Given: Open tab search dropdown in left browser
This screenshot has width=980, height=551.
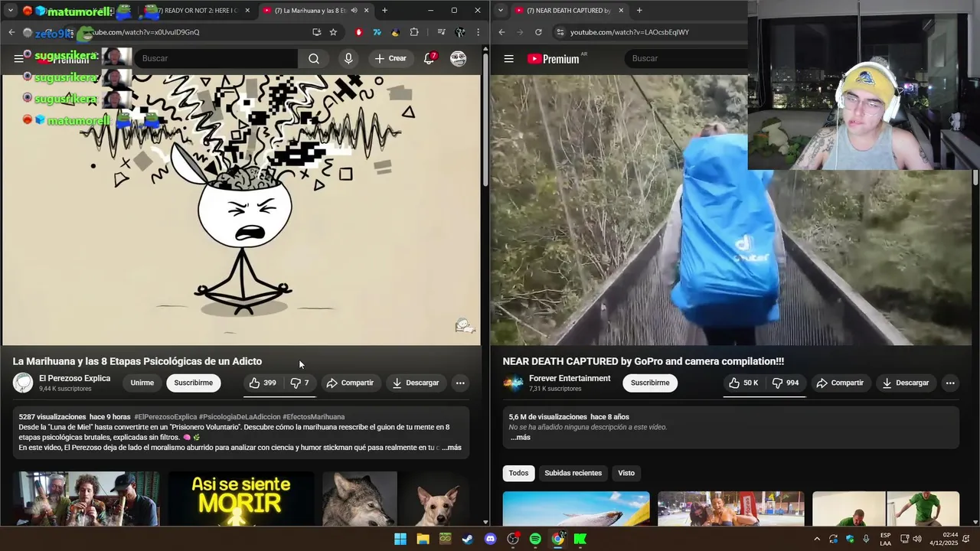Looking at the screenshot, I should (x=10, y=11).
